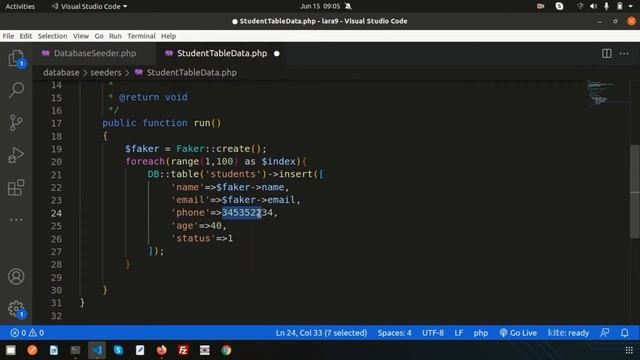
Task: Open the Extensions view
Action: (16, 187)
